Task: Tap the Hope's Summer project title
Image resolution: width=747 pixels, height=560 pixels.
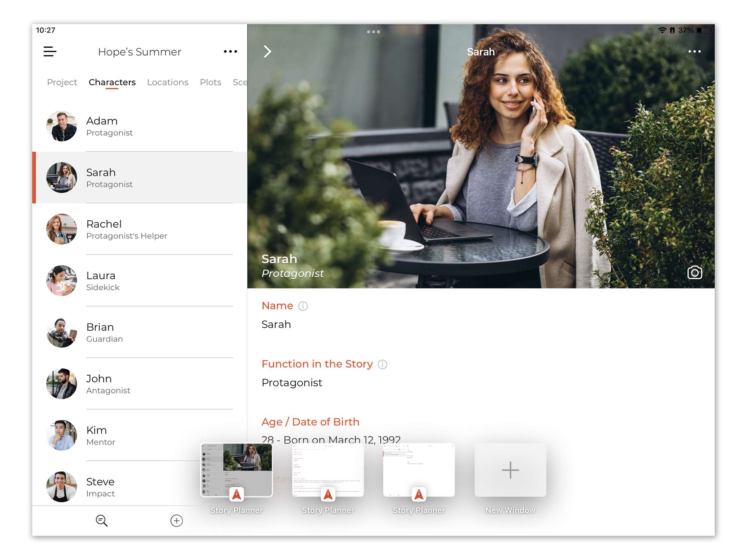Action: pos(139,52)
